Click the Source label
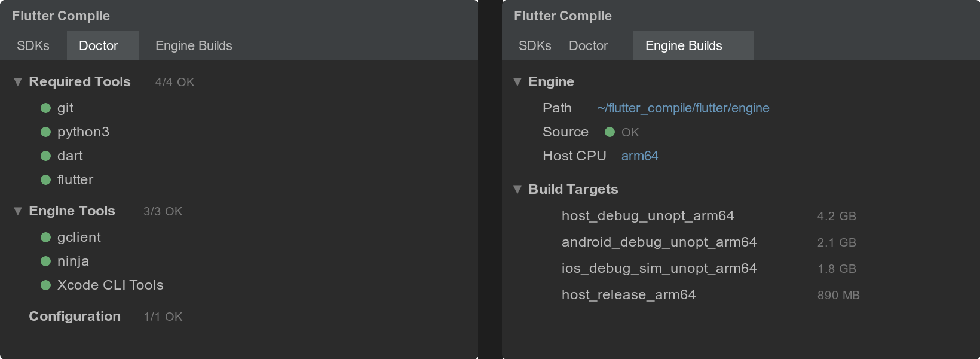Image resolution: width=980 pixels, height=359 pixels. (x=565, y=132)
